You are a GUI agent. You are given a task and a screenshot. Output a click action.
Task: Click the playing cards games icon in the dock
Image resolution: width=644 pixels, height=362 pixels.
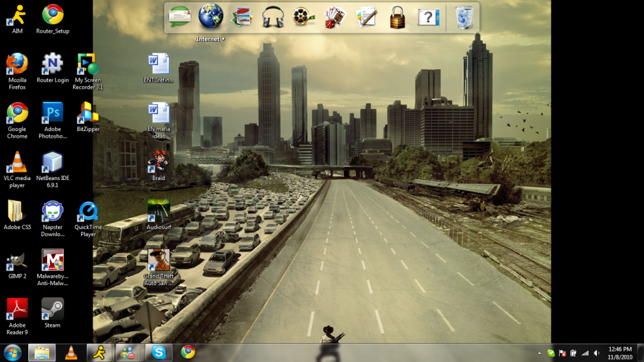coord(334,17)
